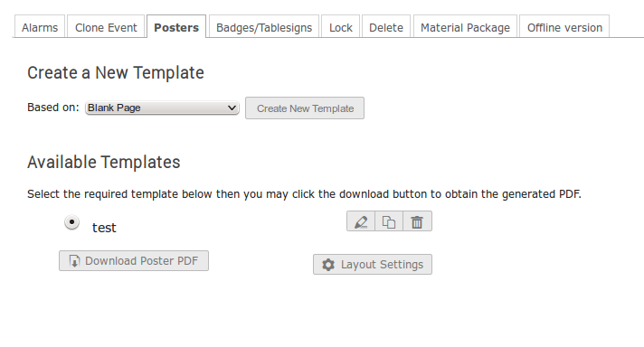Select the Delete tab
644x347 pixels.
click(386, 27)
